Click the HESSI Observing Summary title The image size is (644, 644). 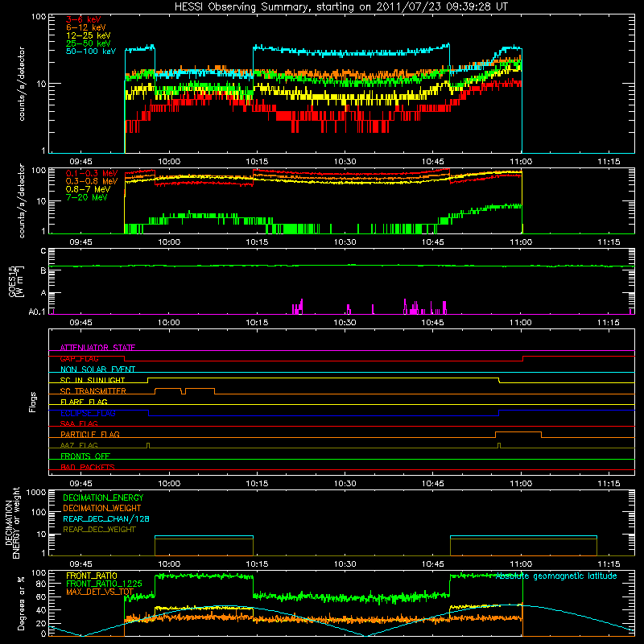click(341, 7)
